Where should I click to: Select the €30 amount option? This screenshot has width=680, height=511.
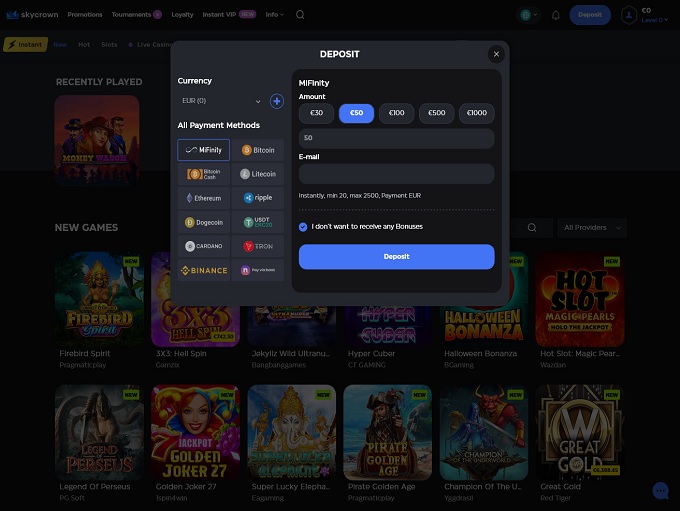click(316, 113)
